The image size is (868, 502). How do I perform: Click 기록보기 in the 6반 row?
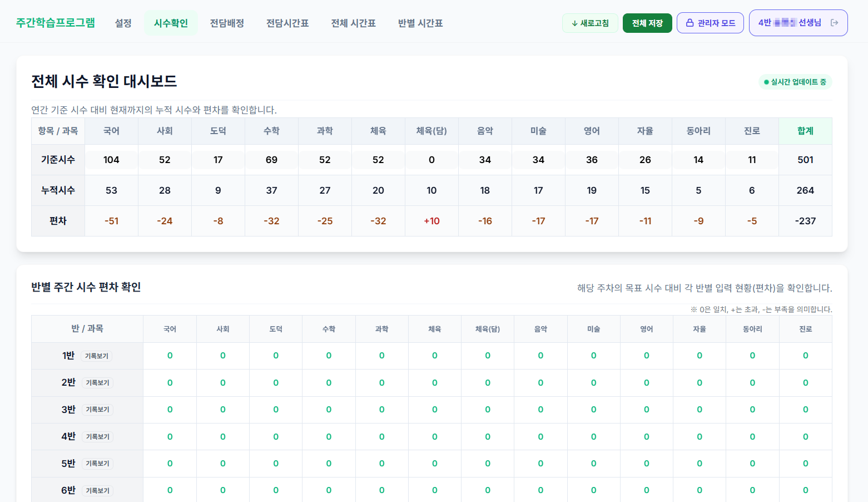coord(97,490)
